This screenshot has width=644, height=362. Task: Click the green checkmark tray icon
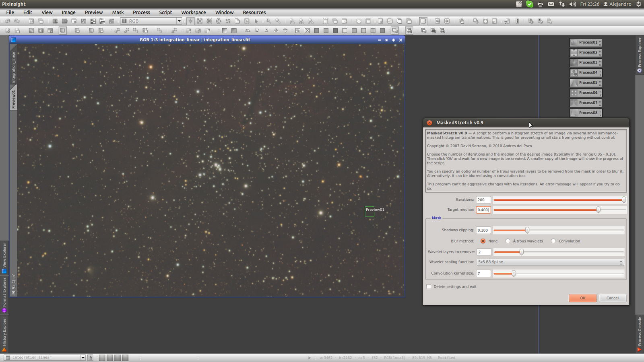[x=530, y=4]
